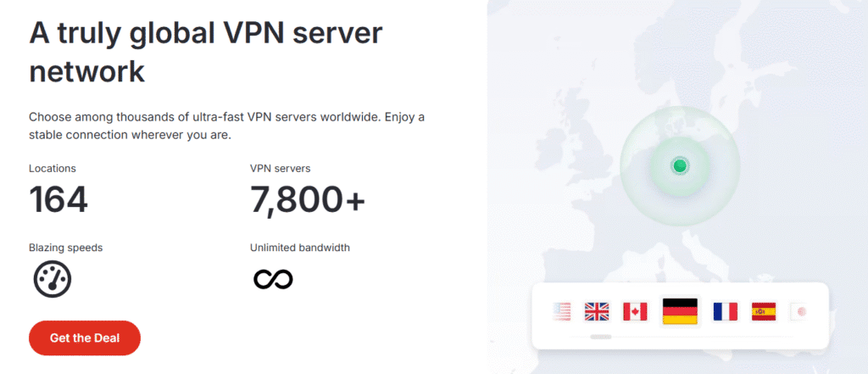Click the Blazing speeds label
This screenshot has height=374, width=868.
(x=66, y=248)
